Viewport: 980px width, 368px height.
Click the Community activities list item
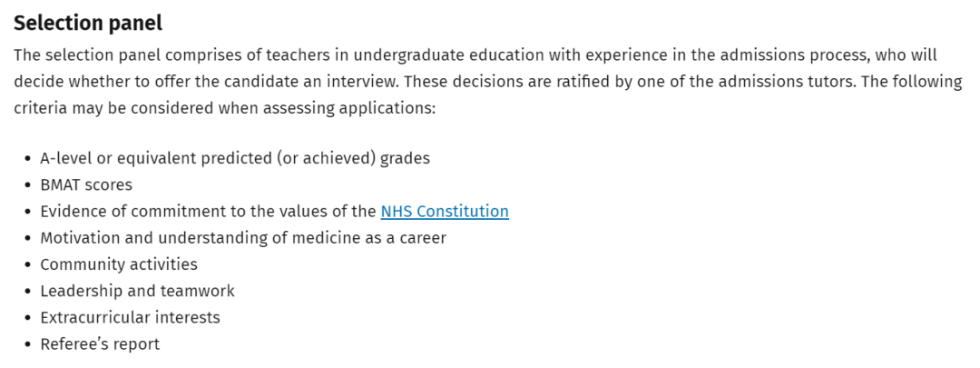tap(119, 264)
